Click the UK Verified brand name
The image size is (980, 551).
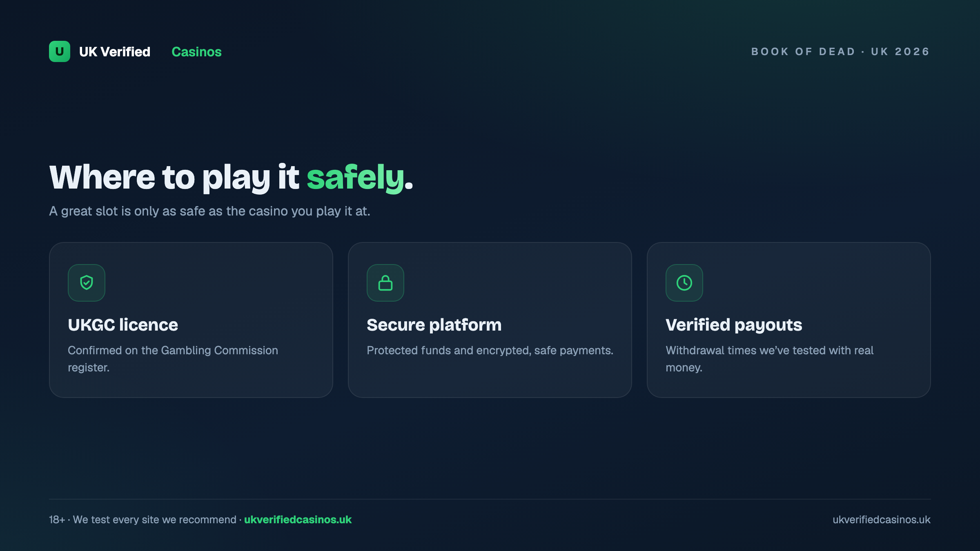pos(115,52)
